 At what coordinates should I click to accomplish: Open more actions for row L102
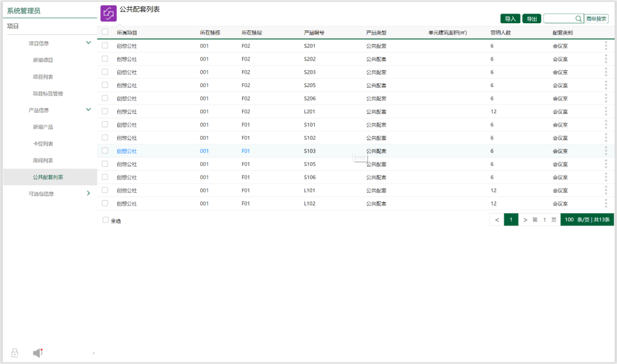pos(606,203)
